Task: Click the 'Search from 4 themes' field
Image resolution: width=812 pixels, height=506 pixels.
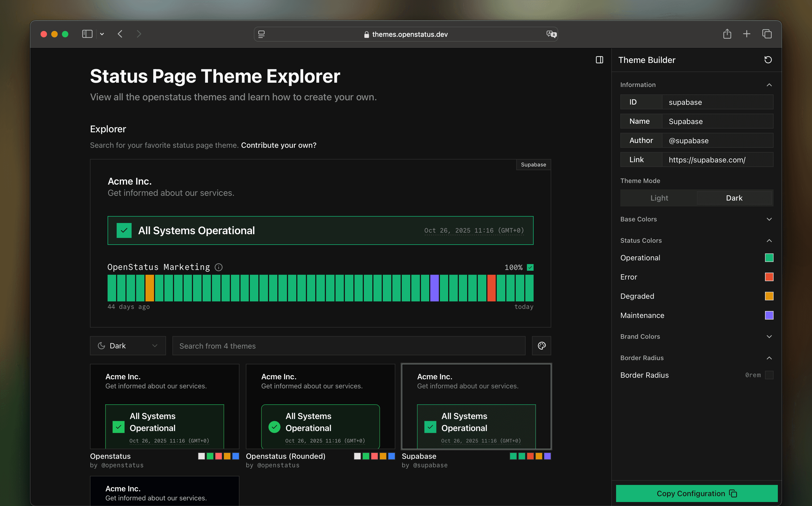Action: point(349,346)
